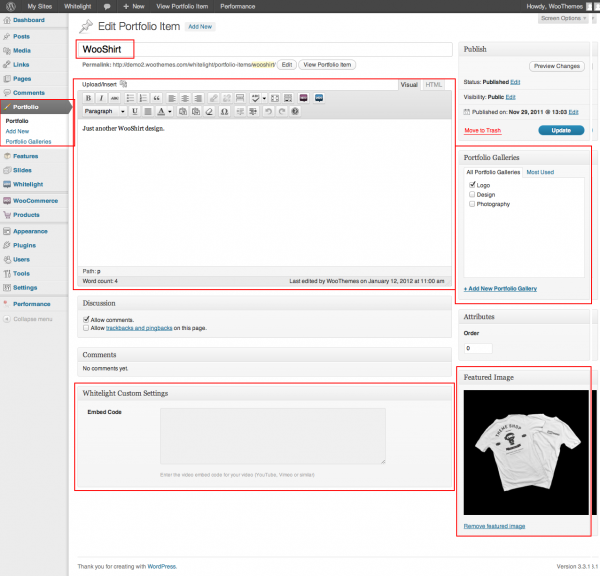Align text right
Screen dimensions: 600x576
[198, 98]
